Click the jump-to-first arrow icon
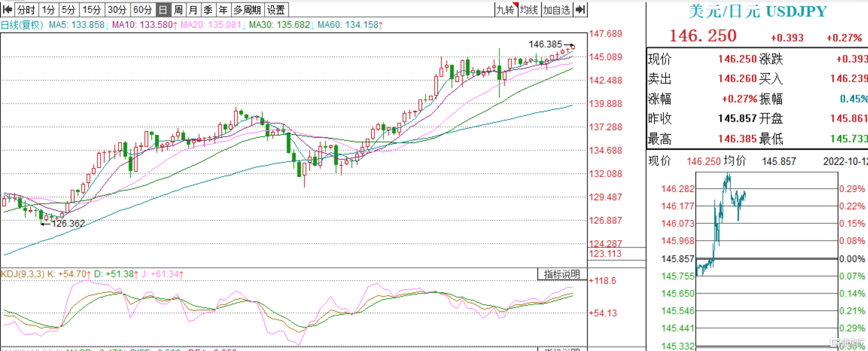 pos(7,10)
